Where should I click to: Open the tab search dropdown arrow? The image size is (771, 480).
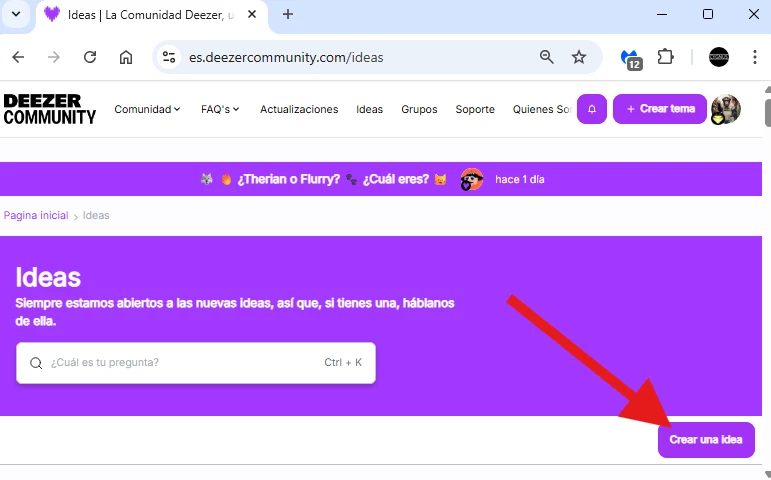pyautogui.click(x=16, y=14)
